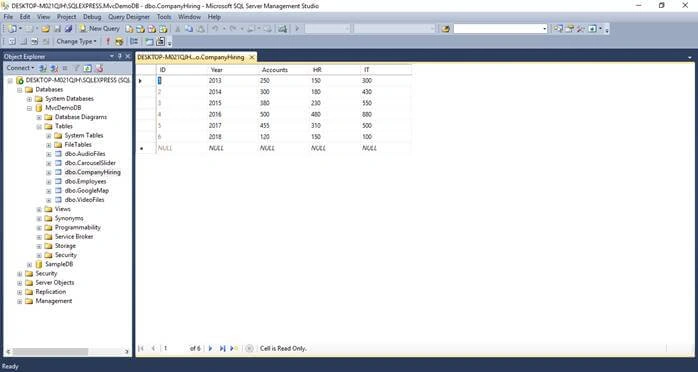Open the Change Type dropdown
Screen dimensions: 698x372
point(76,41)
